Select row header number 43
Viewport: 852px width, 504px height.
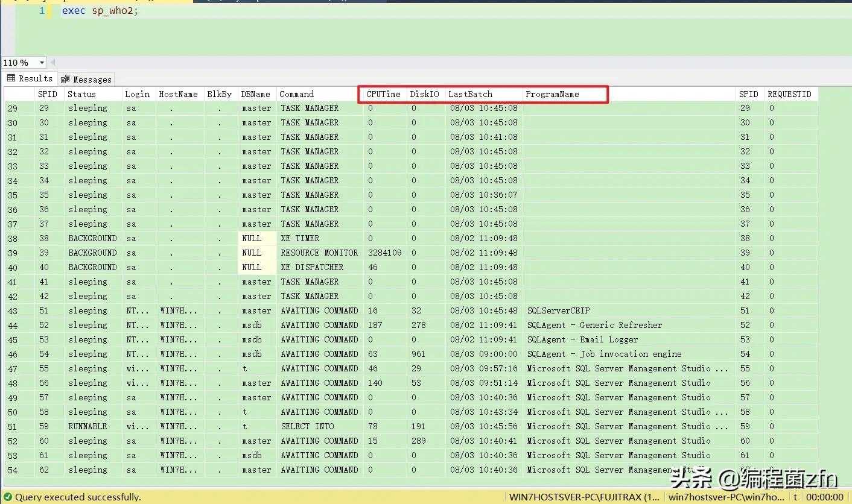coord(19,310)
